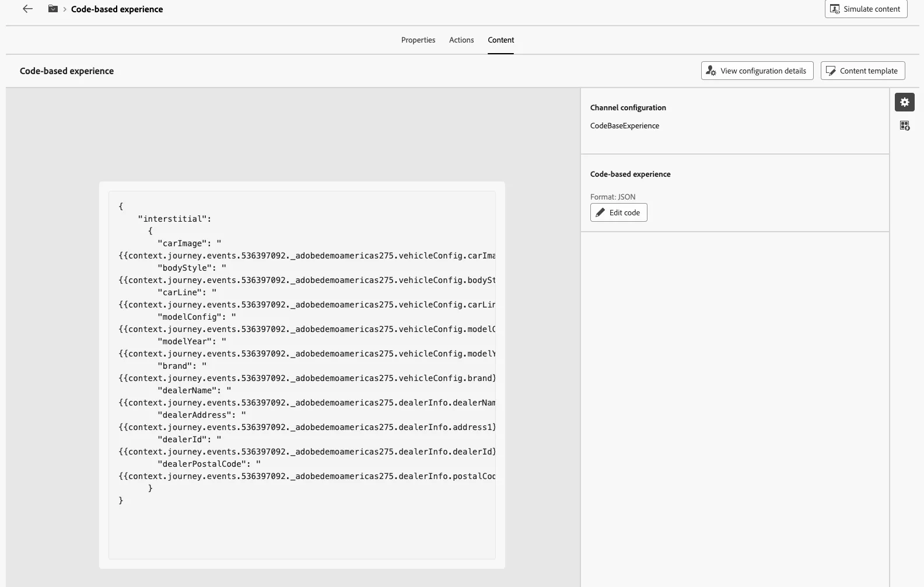Open the folder breadcrumb icon
The image size is (924, 587).
click(53, 9)
